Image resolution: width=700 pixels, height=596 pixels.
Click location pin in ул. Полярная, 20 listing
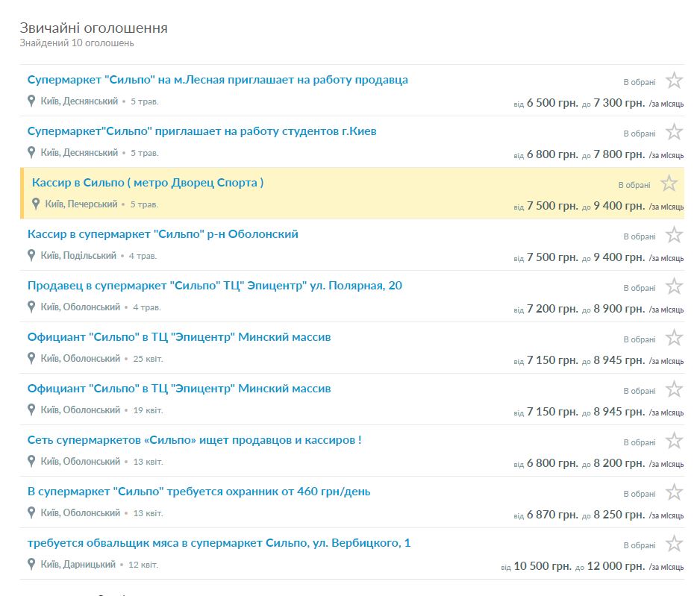pyautogui.click(x=31, y=307)
